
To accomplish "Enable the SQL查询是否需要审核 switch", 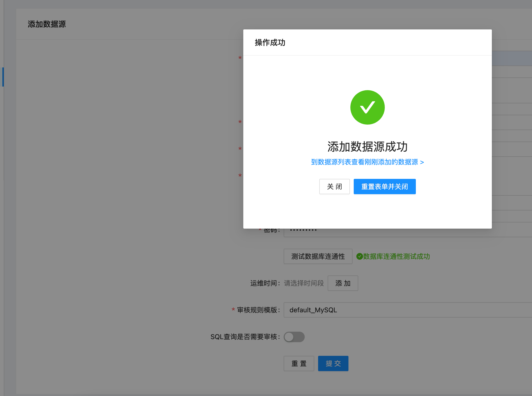I will (x=294, y=337).
